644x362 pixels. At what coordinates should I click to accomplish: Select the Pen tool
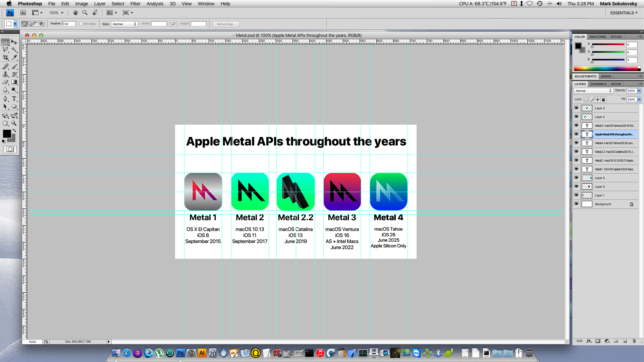coord(5,99)
